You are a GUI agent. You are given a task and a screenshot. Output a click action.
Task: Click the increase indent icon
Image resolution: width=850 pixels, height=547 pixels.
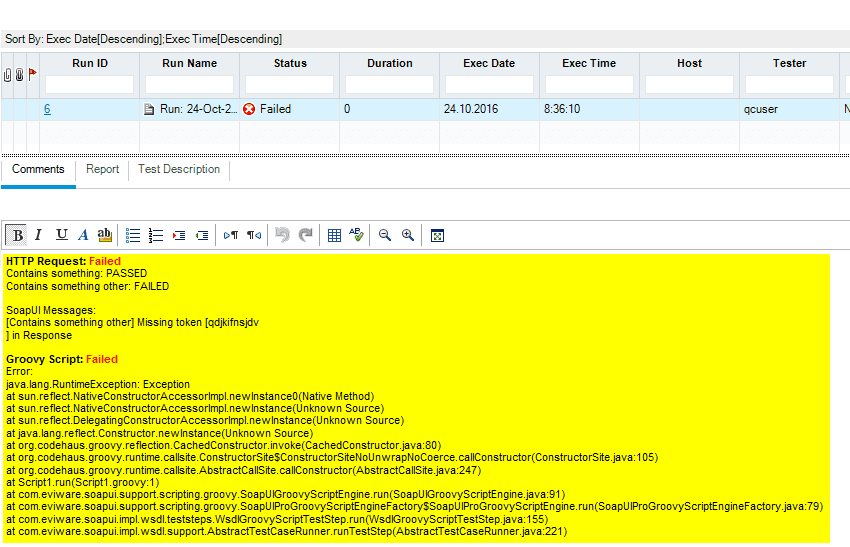click(179, 235)
